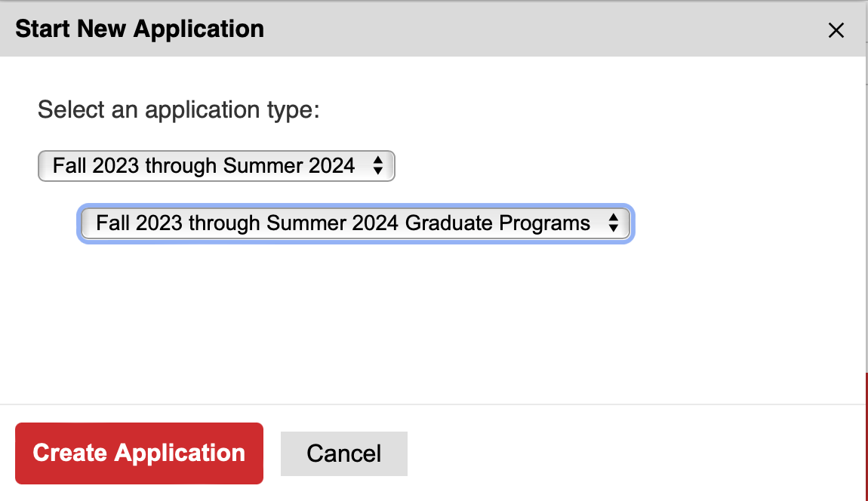Click the gray dialog header bar

[x=528, y=30]
